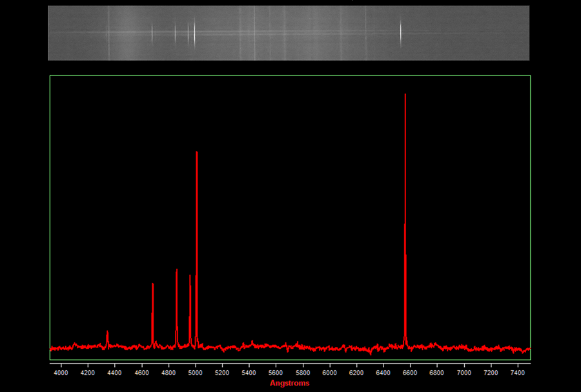Select the 6000 tick label on x-axis

pos(329,373)
